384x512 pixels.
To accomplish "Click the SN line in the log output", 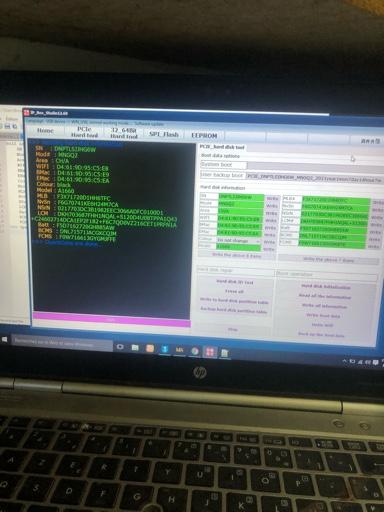I will [x=65, y=149].
